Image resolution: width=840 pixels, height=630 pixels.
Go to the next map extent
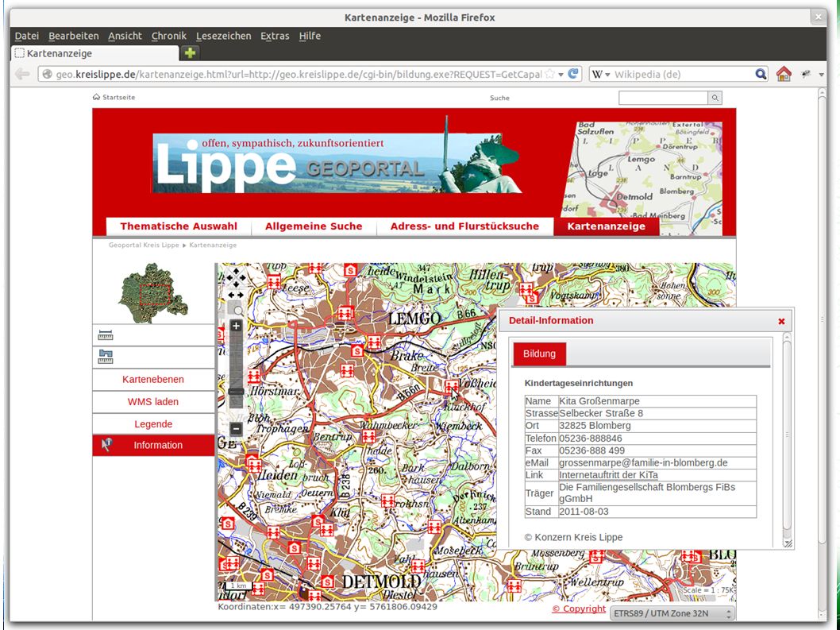click(240, 295)
